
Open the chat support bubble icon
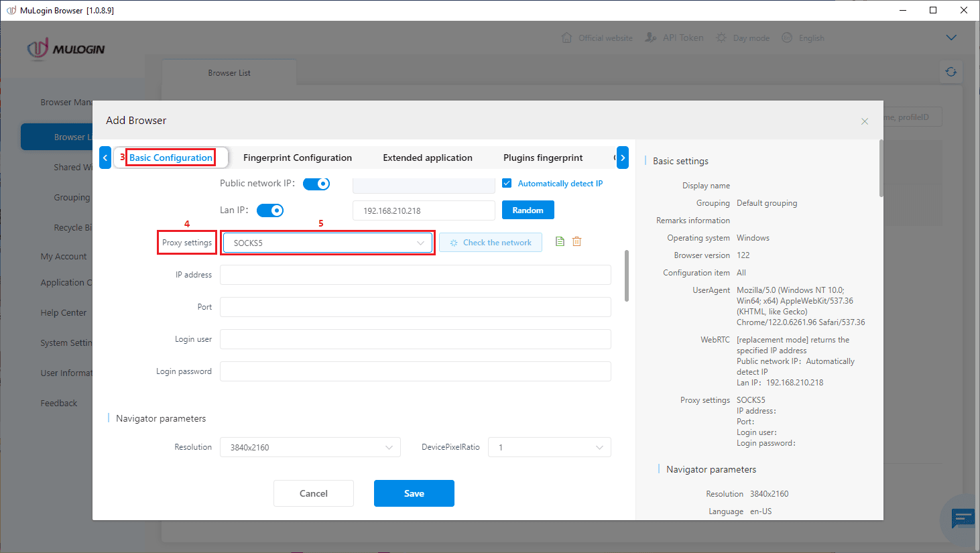pos(963,518)
